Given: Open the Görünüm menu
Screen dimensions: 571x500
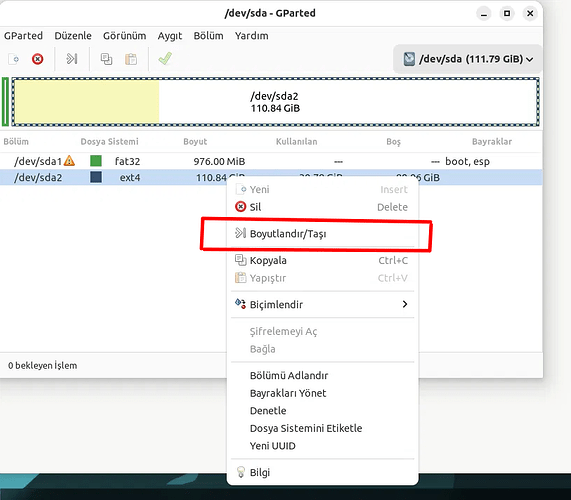Looking at the screenshot, I should [125, 36].
